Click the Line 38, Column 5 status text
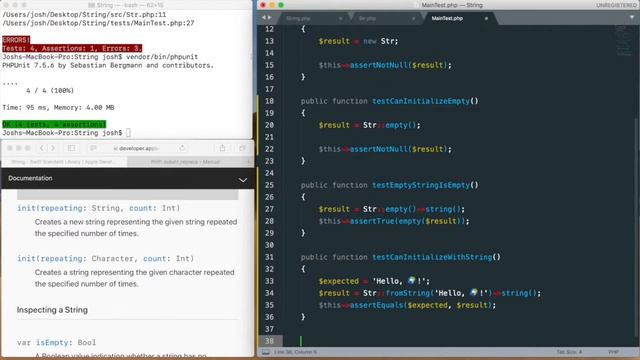Image resolution: width=640 pixels, height=360 pixels. click(295, 352)
